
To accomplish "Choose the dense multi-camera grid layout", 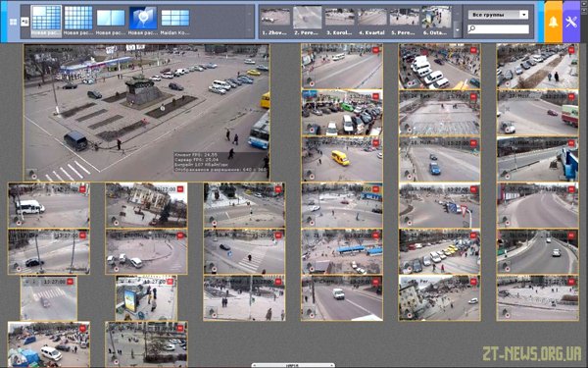I will click(78, 18).
